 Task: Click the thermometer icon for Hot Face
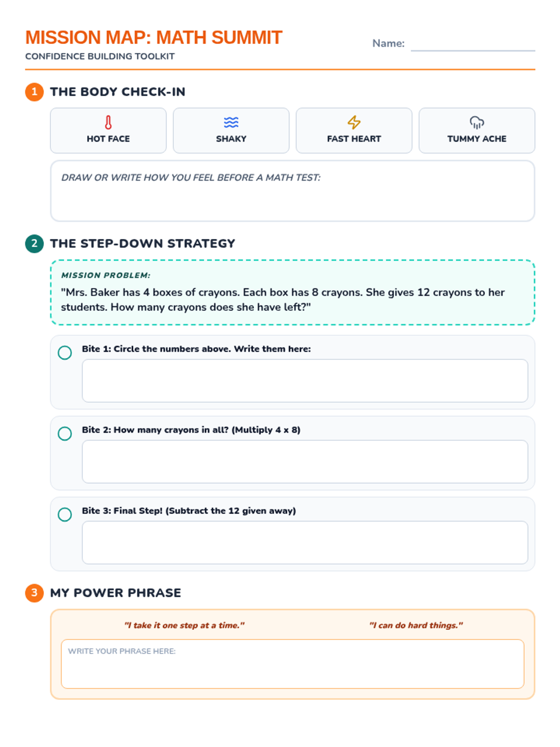coord(108,122)
